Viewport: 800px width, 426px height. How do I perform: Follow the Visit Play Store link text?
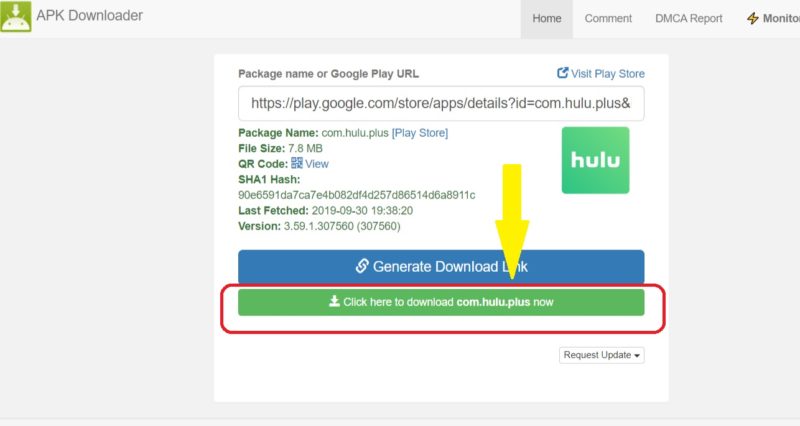pyautogui.click(x=607, y=73)
